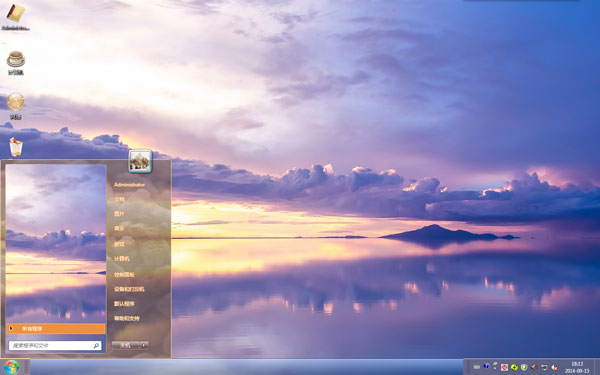The width and height of the screenshot is (600, 375).
Task: Expand shutdown options arrow next to 关机
Action: coord(144,345)
